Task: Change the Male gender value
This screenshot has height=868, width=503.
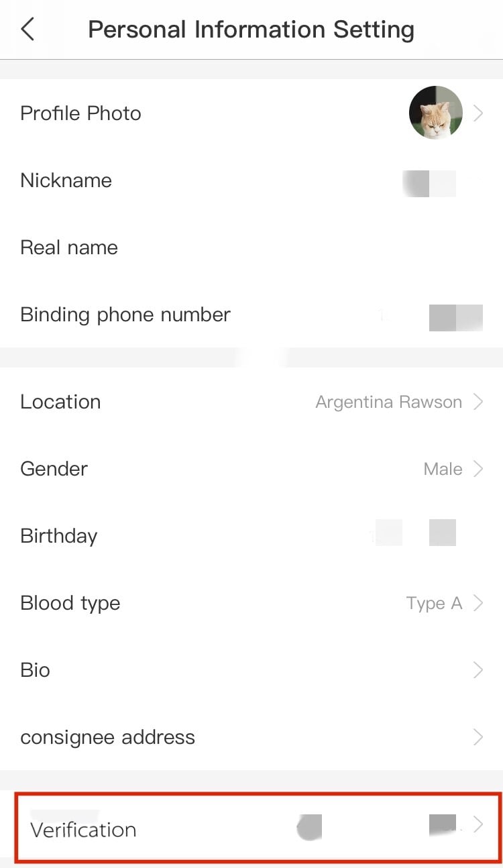Action: tap(443, 469)
